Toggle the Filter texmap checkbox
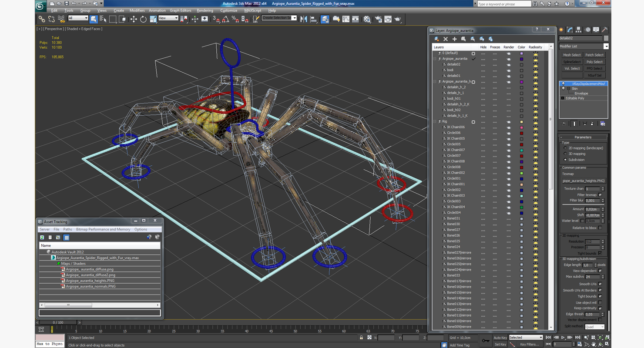Image resolution: width=644 pixels, height=348 pixels. 600,195
